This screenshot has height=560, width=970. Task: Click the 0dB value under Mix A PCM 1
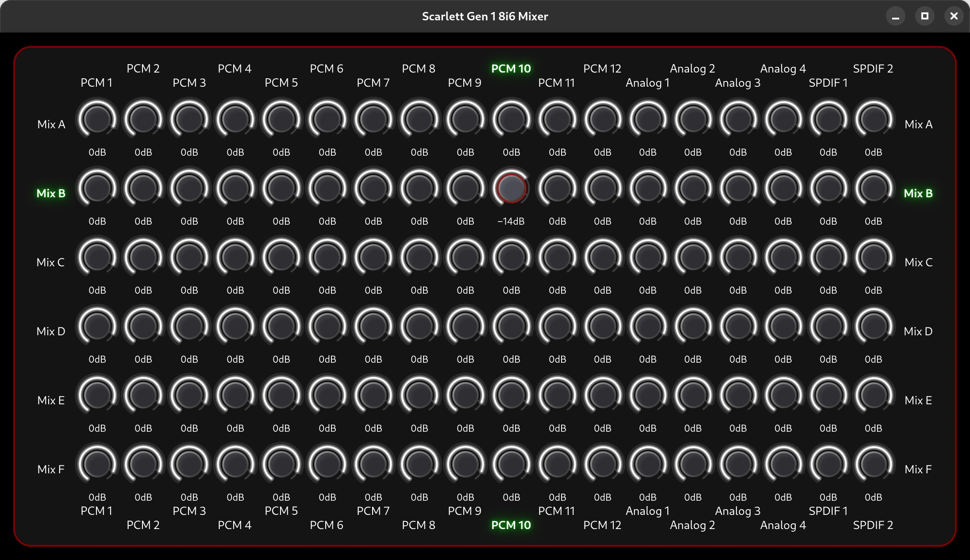(97, 152)
